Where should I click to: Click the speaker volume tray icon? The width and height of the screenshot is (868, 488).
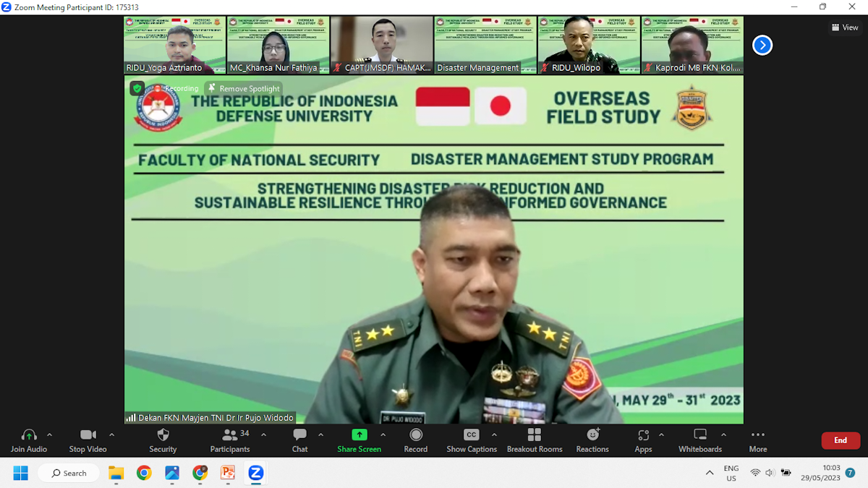[770, 473]
